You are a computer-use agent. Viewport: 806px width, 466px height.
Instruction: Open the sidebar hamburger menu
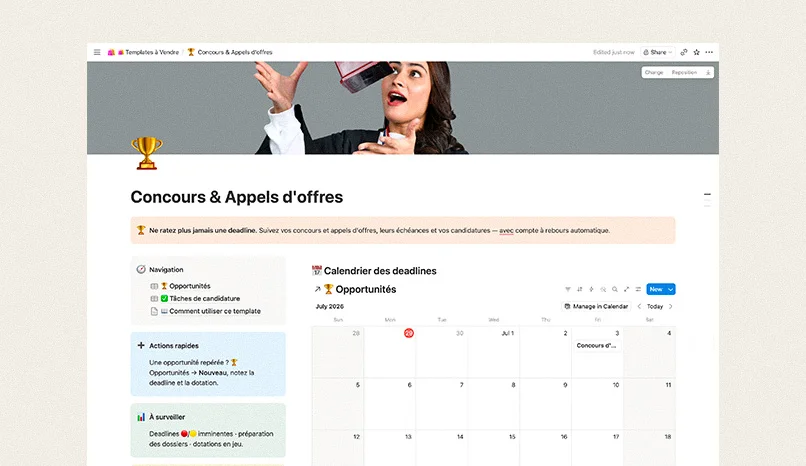point(97,52)
